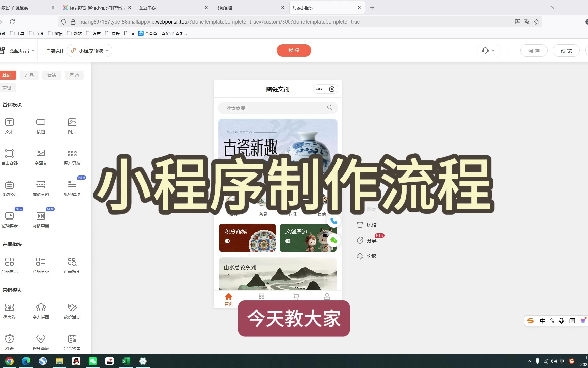Add a 文本 text module
The image size is (588, 368).
coord(10,126)
